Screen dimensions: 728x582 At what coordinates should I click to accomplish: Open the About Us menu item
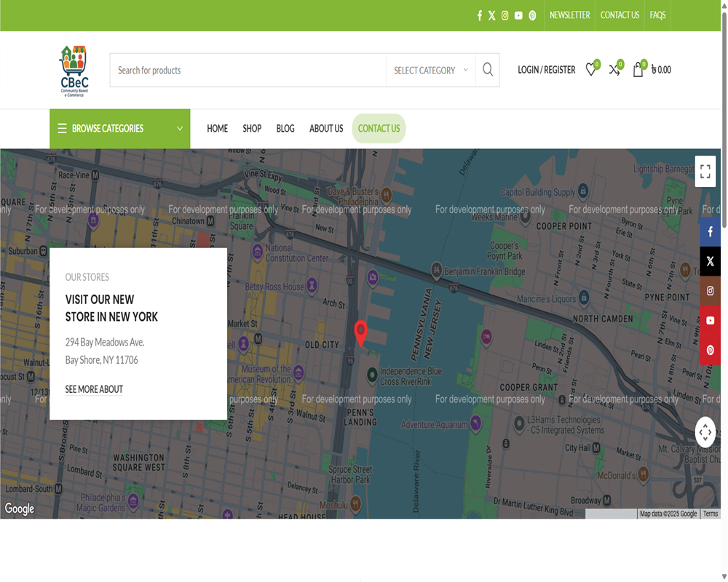(x=326, y=129)
